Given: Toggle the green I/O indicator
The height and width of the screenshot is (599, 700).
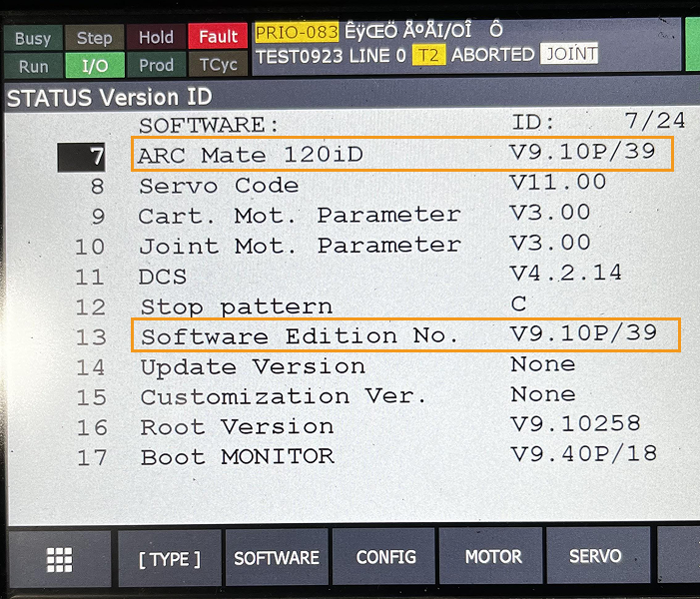Looking at the screenshot, I should pos(95,66).
